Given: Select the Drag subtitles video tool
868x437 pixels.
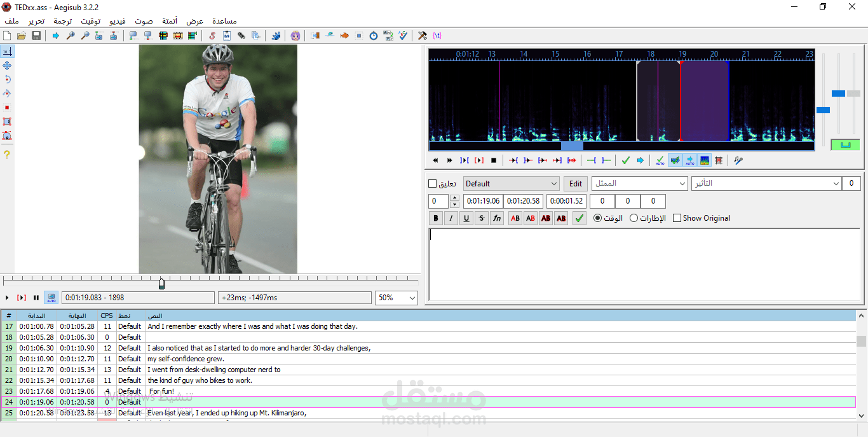Looking at the screenshot, I should [x=7, y=66].
